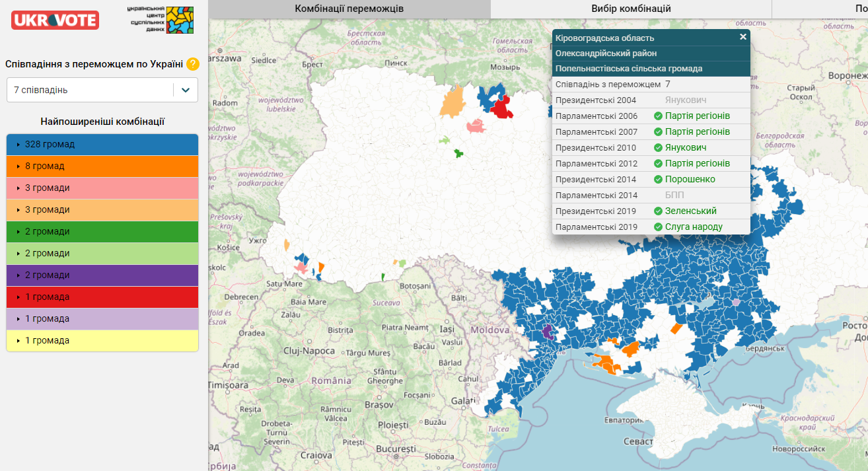Close the Попельнастівська громада info popup

point(742,37)
